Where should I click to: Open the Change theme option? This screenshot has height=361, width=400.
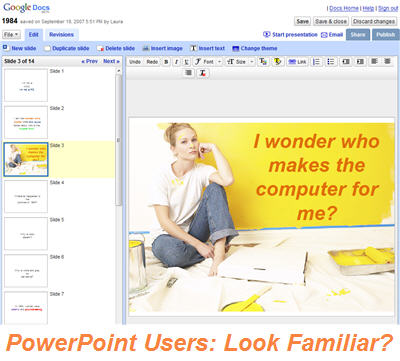coord(255,48)
